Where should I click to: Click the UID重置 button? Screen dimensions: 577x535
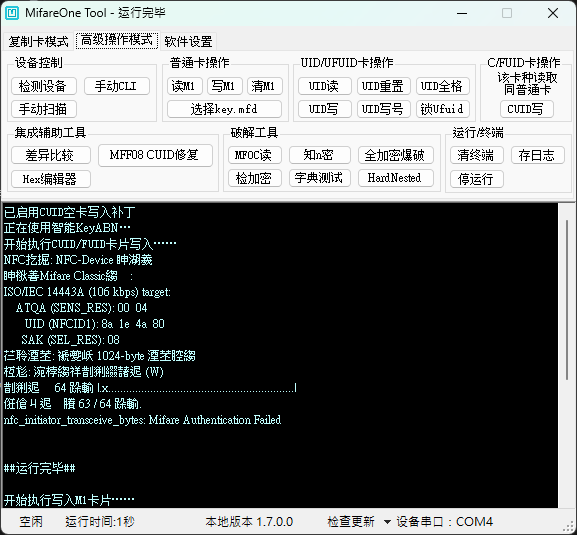pyautogui.click(x=383, y=86)
